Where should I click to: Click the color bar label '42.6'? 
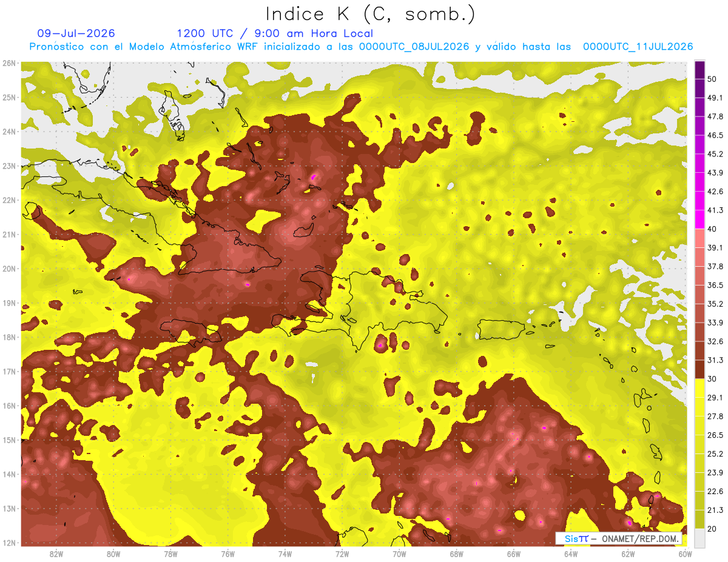[x=715, y=192]
